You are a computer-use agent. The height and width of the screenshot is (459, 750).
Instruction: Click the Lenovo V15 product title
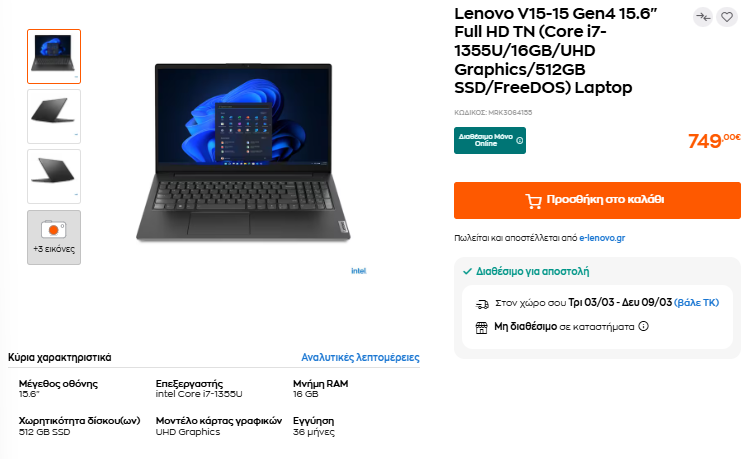click(x=556, y=50)
